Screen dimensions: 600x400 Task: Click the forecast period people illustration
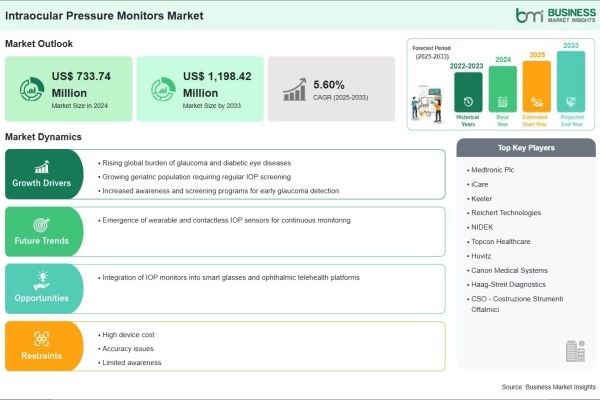428,104
